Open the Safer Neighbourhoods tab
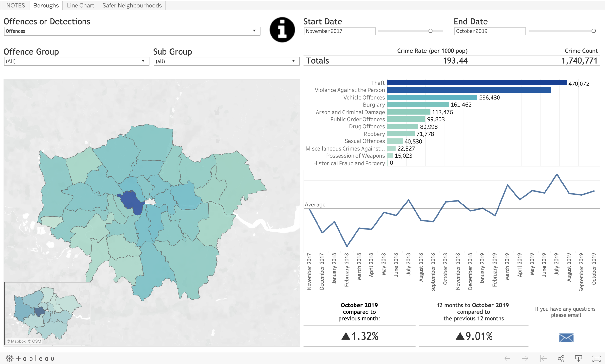Viewport: 605px width, 364px height. [x=132, y=5]
